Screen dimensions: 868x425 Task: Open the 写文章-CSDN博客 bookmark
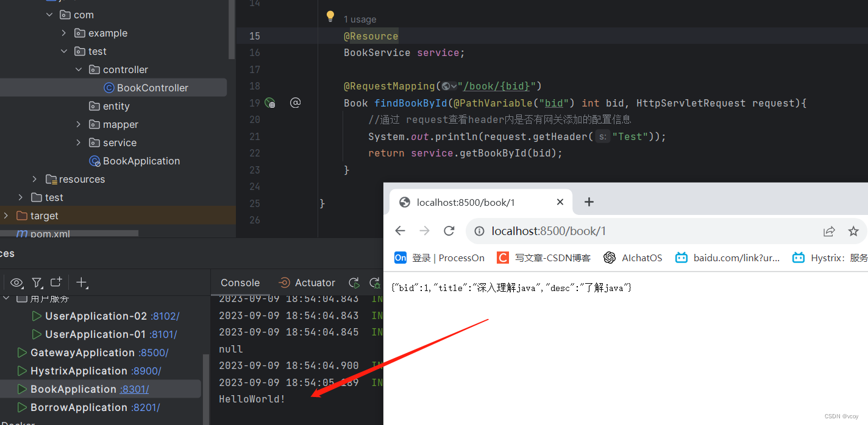coord(544,258)
